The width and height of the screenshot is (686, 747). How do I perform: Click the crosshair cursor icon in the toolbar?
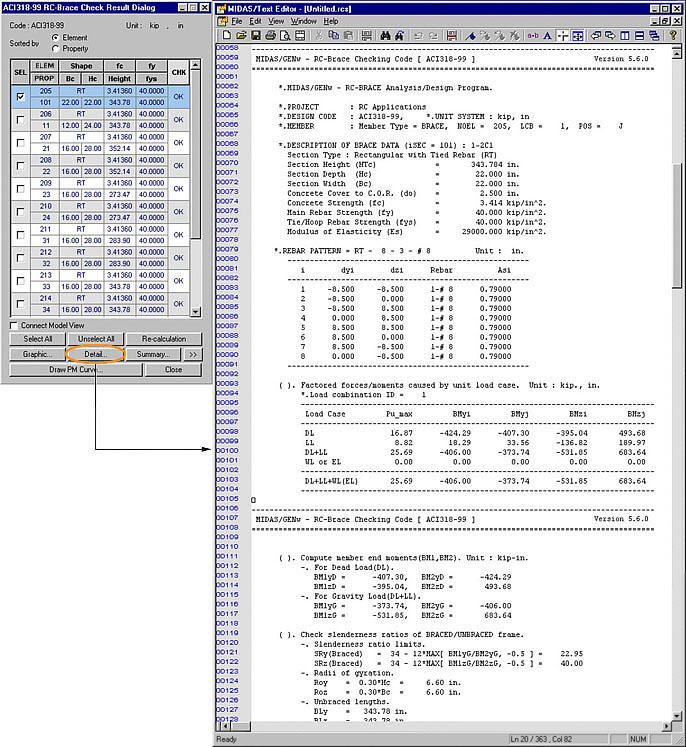point(563,35)
